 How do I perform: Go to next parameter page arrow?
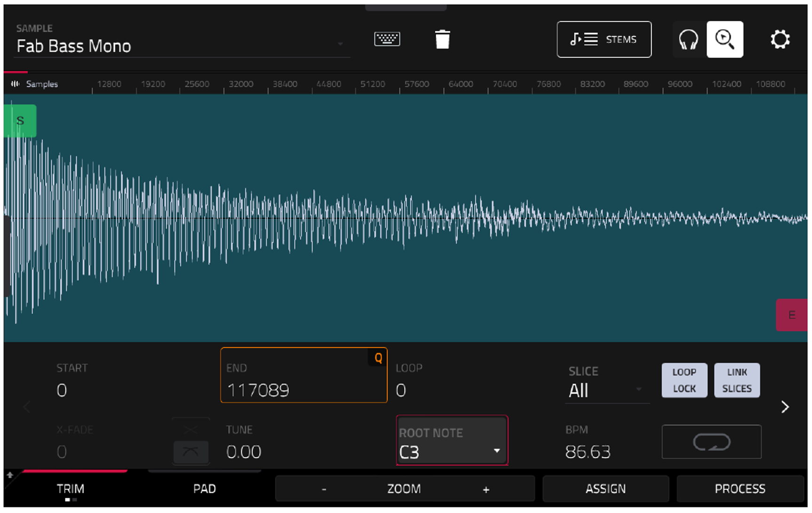[785, 407]
